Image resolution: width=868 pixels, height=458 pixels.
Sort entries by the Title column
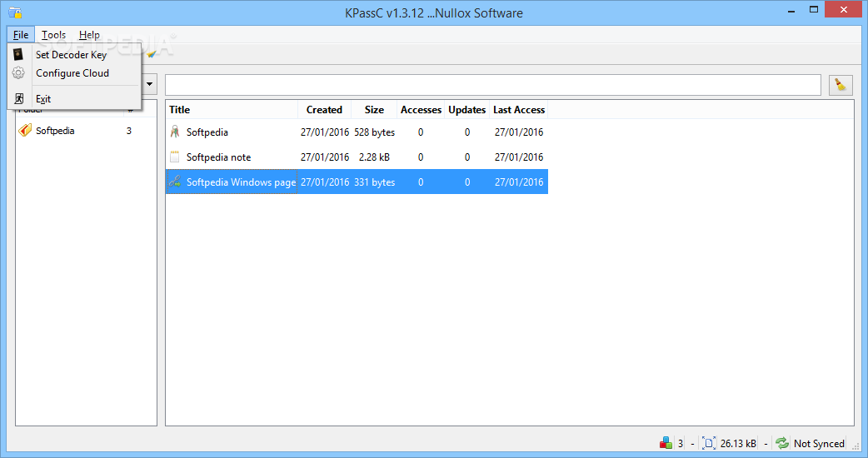click(232, 110)
